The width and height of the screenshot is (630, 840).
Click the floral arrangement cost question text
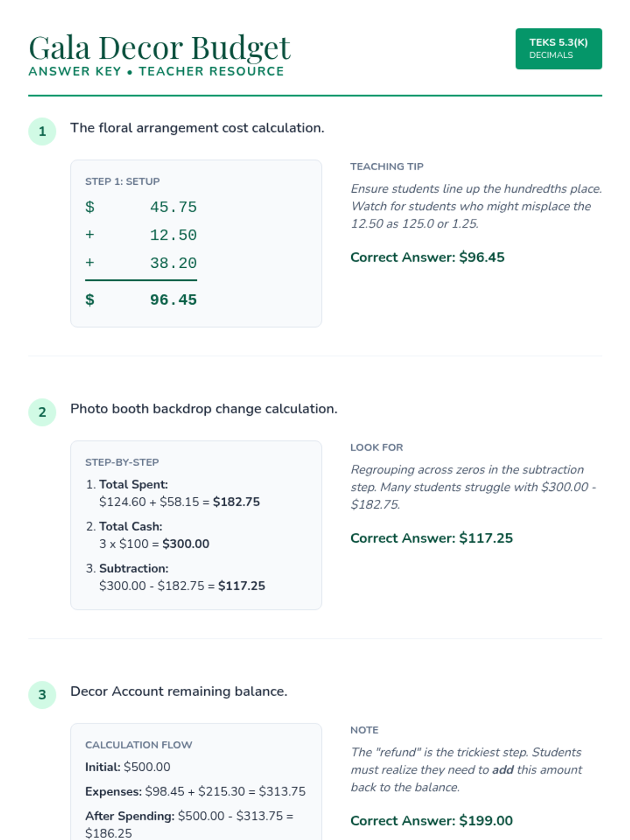(197, 128)
